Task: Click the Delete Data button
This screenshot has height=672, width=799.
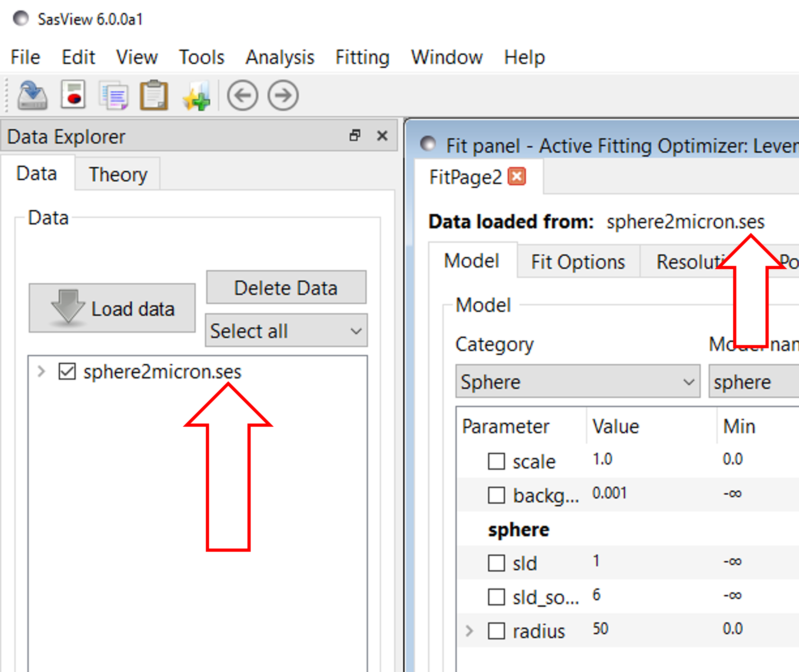Action: coord(286,288)
